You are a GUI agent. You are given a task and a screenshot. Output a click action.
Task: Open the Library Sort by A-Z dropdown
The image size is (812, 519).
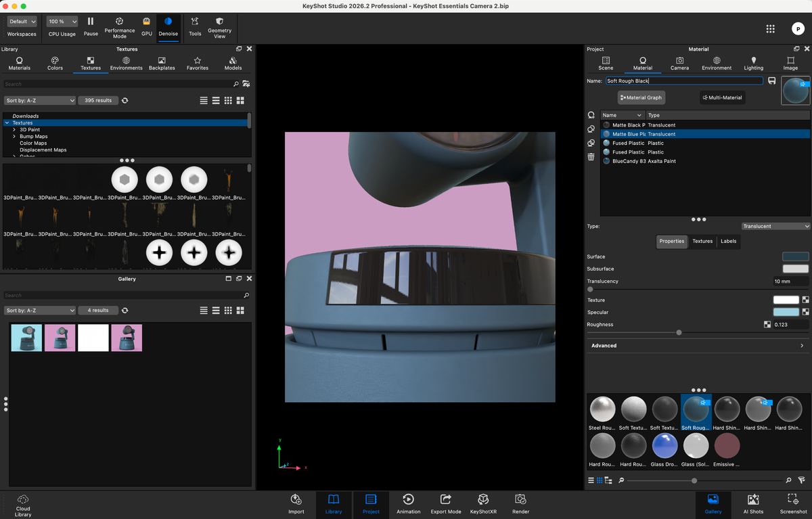39,100
